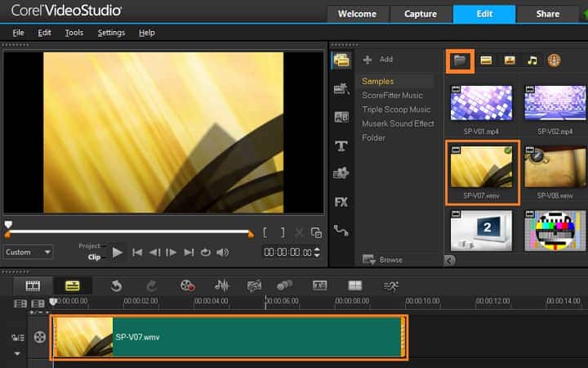The width and height of the screenshot is (588, 368).
Task: Open the FX filter library
Action: coord(341,202)
